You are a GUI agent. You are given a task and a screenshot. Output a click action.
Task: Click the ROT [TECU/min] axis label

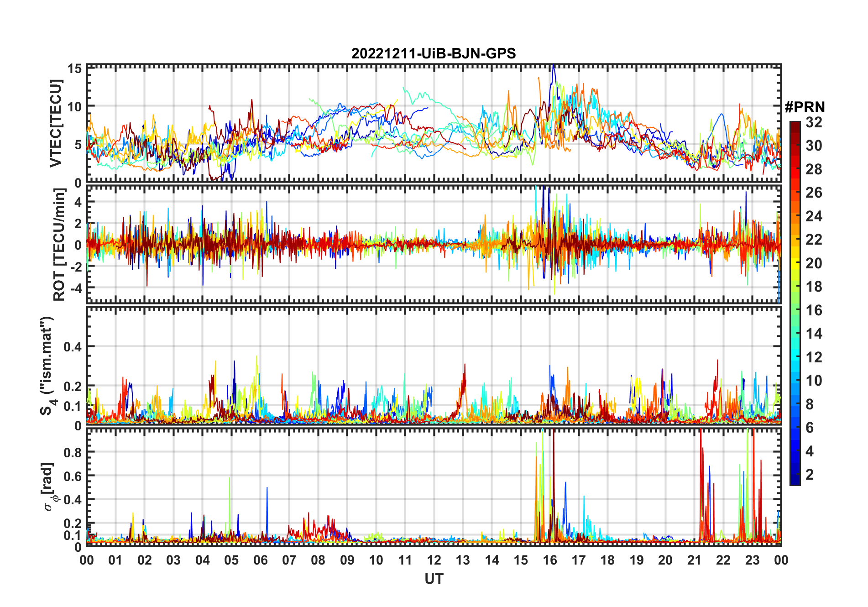click(x=59, y=245)
